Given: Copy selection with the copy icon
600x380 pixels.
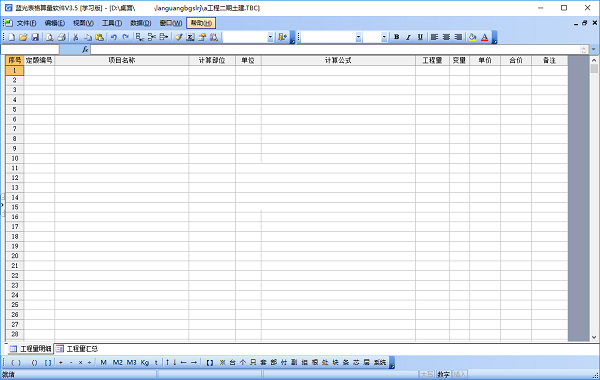Looking at the screenshot, I should tap(88, 37).
